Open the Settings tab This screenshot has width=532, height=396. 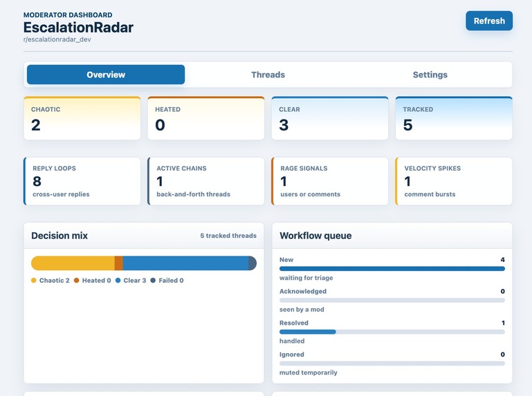pos(430,75)
